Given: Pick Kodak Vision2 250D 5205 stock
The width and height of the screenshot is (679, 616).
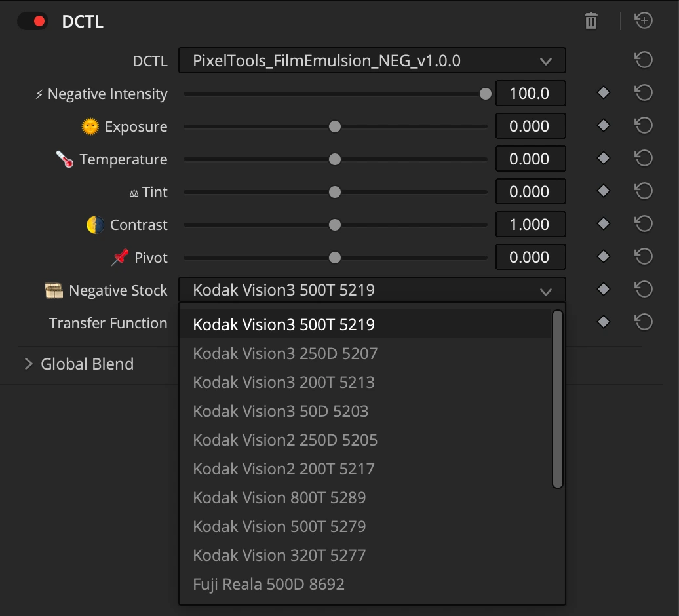Looking at the screenshot, I should click(x=365, y=440).
